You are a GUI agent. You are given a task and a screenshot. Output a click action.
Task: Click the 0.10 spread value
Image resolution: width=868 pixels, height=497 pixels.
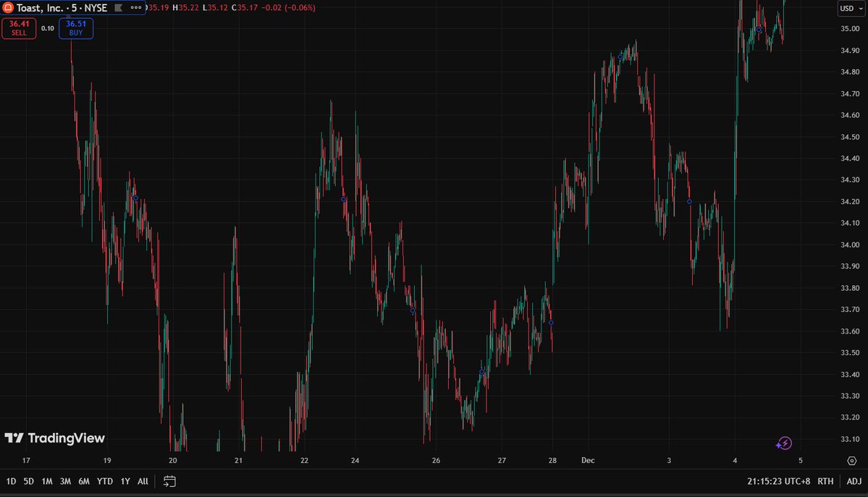(x=48, y=28)
